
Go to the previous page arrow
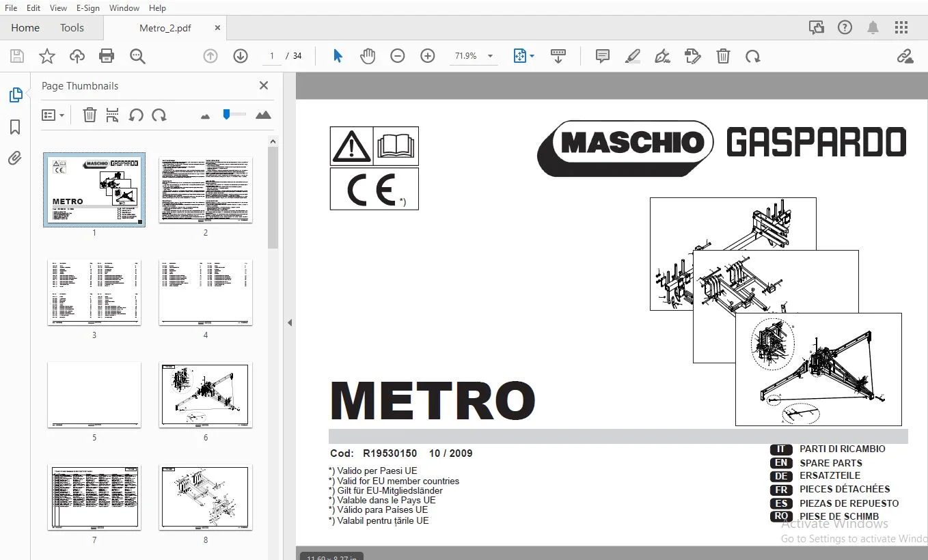click(x=210, y=56)
